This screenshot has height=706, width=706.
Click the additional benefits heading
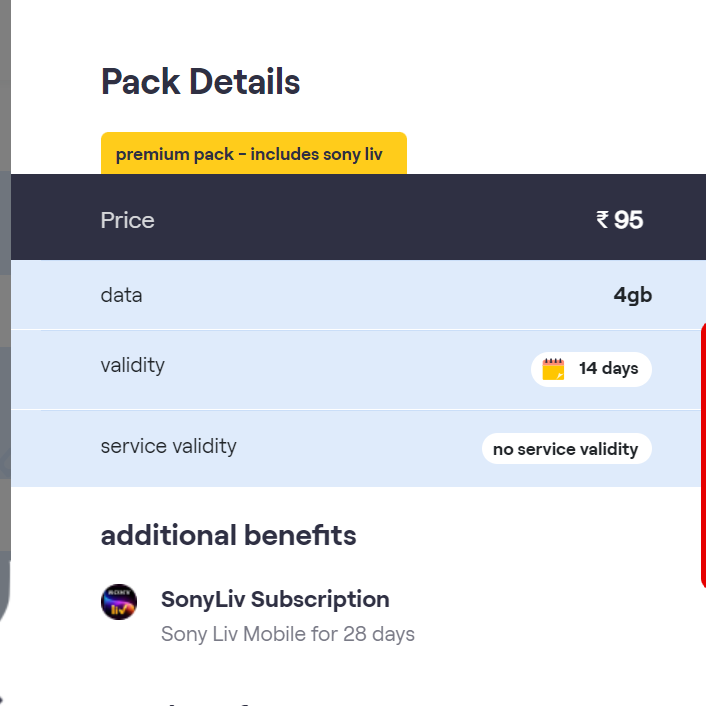(228, 536)
